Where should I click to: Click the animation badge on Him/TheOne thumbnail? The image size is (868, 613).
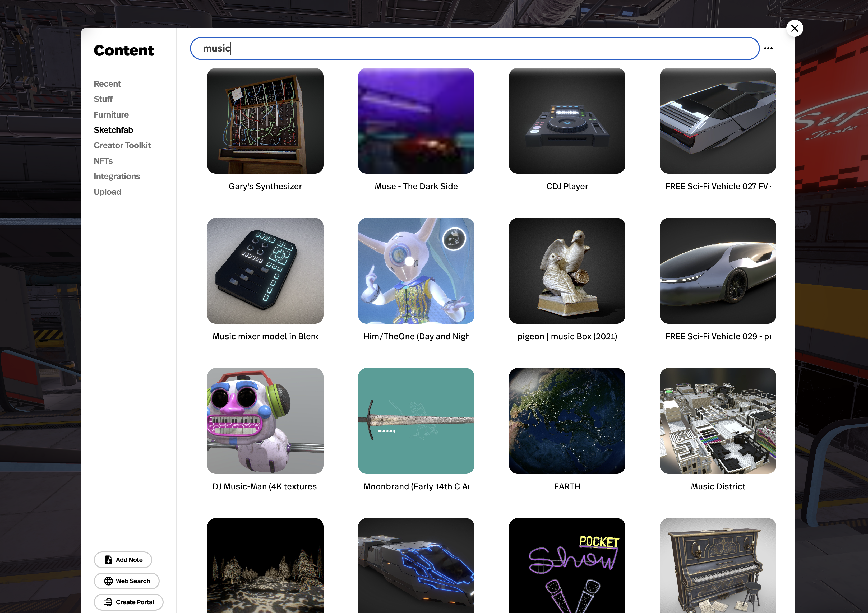(x=454, y=239)
